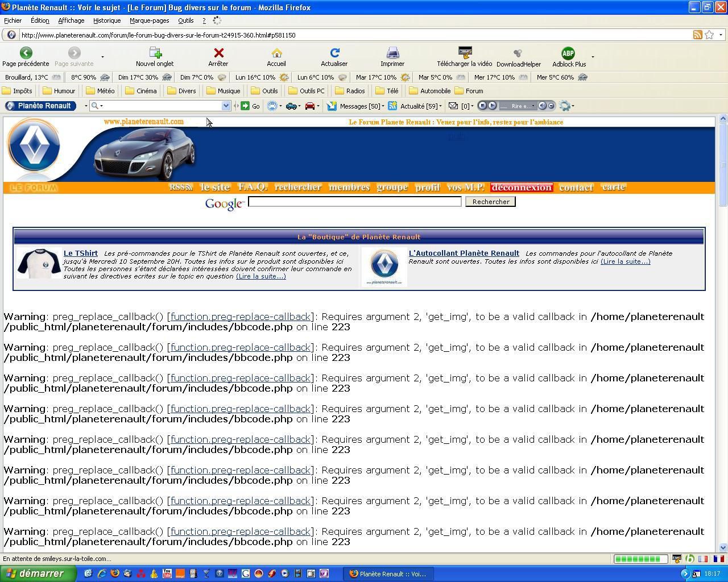Click first function.preg-replace-callback link
The width and height of the screenshot is (728, 582).
[x=241, y=317]
